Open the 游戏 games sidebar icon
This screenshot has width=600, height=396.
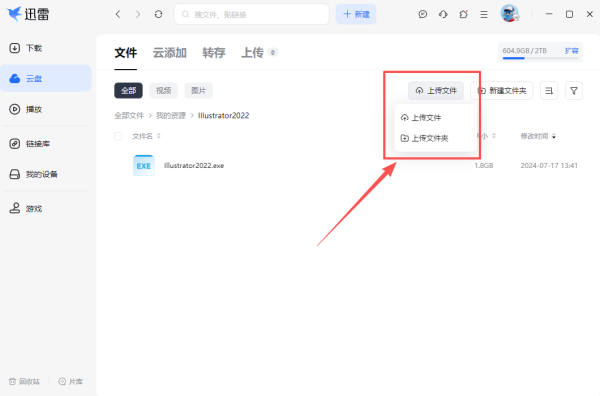coord(15,208)
